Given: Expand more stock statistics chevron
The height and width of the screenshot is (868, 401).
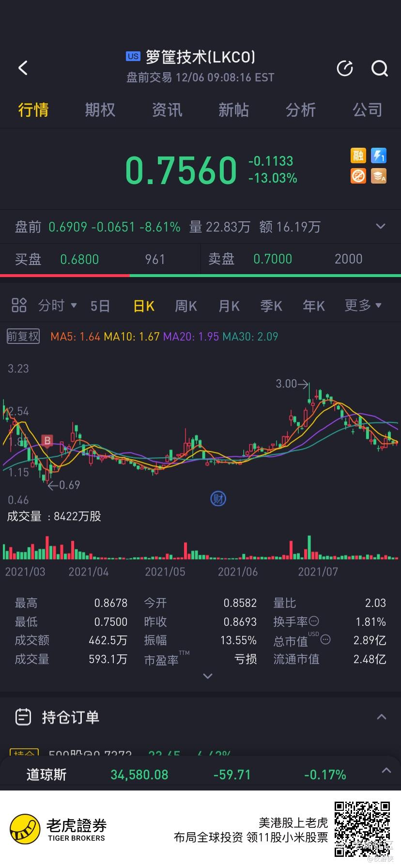Looking at the screenshot, I should [208, 676].
